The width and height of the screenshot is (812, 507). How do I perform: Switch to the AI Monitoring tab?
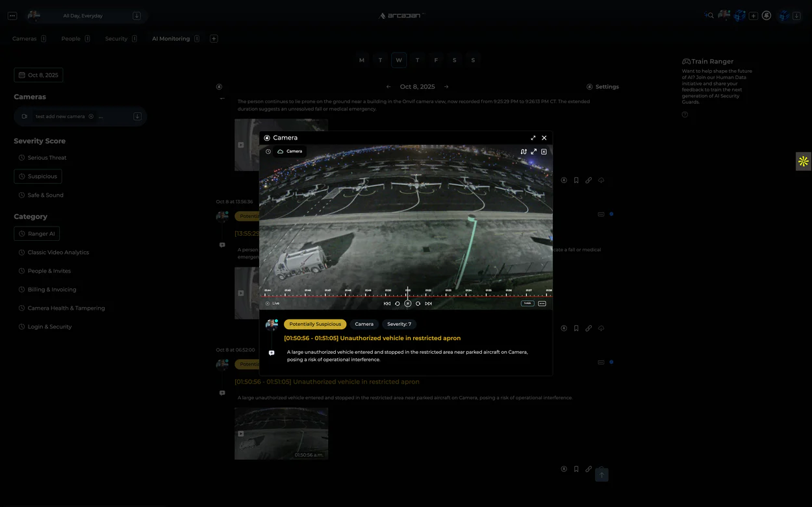pos(171,39)
